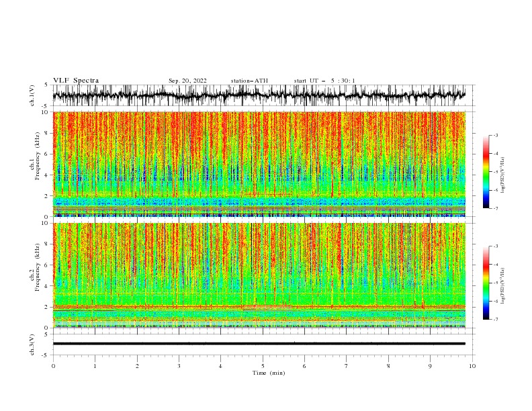This screenshot has width=532, height=411.
Task: Click the "-7" tick on ch.1 colorbar
Action: click(496, 208)
